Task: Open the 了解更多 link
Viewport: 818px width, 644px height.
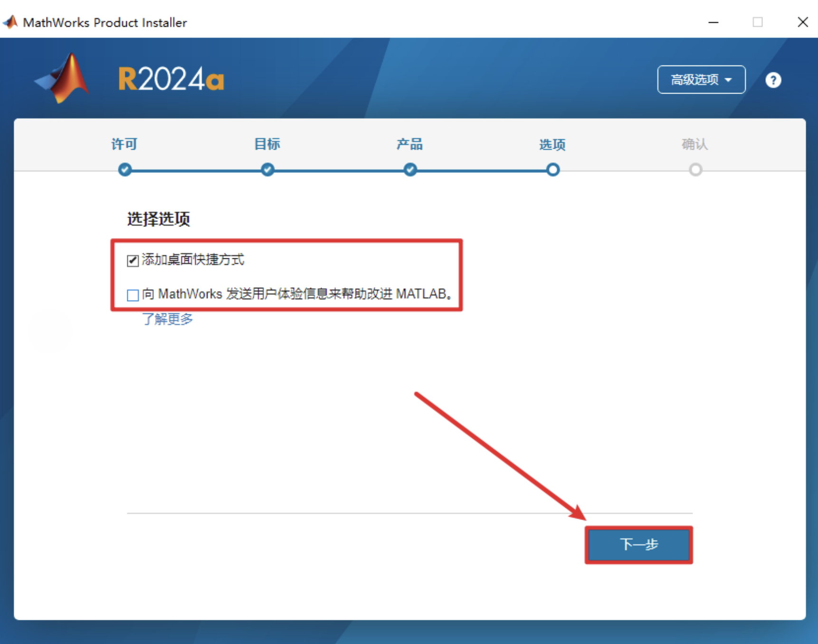Action: [167, 319]
